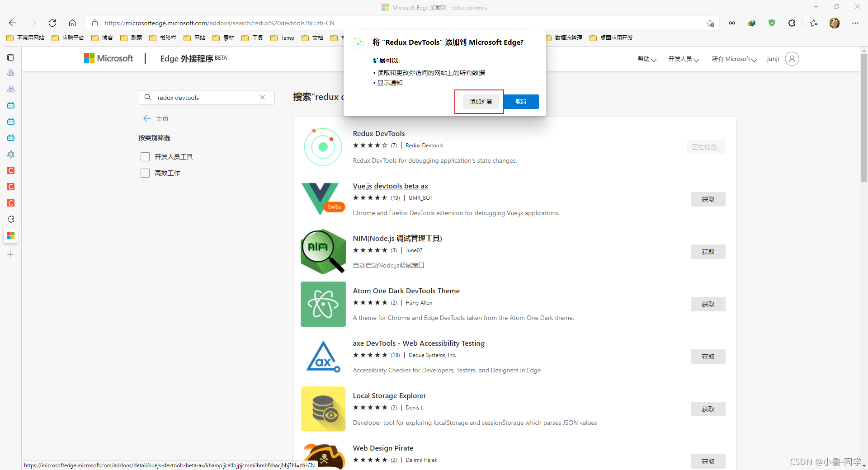The height and width of the screenshot is (470, 868).
Task: Open the 桌面应用开发 bookmarks folder
Action: coord(611,38)
